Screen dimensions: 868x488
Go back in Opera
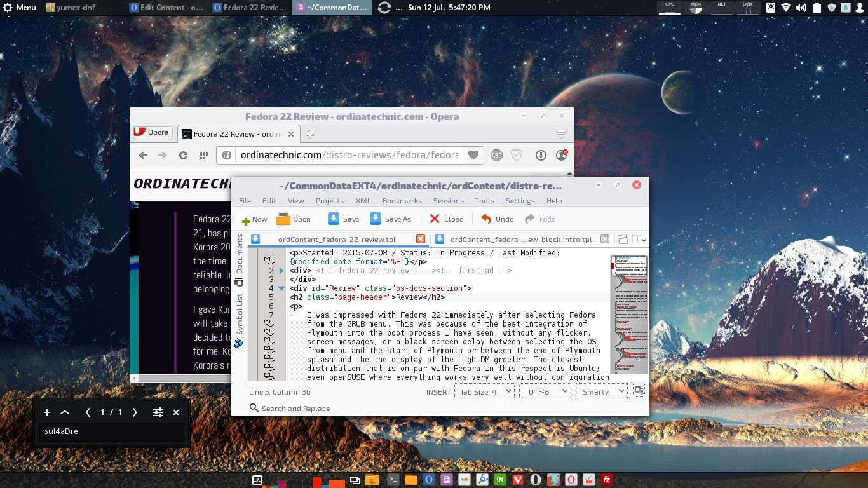tap(143, 155)
